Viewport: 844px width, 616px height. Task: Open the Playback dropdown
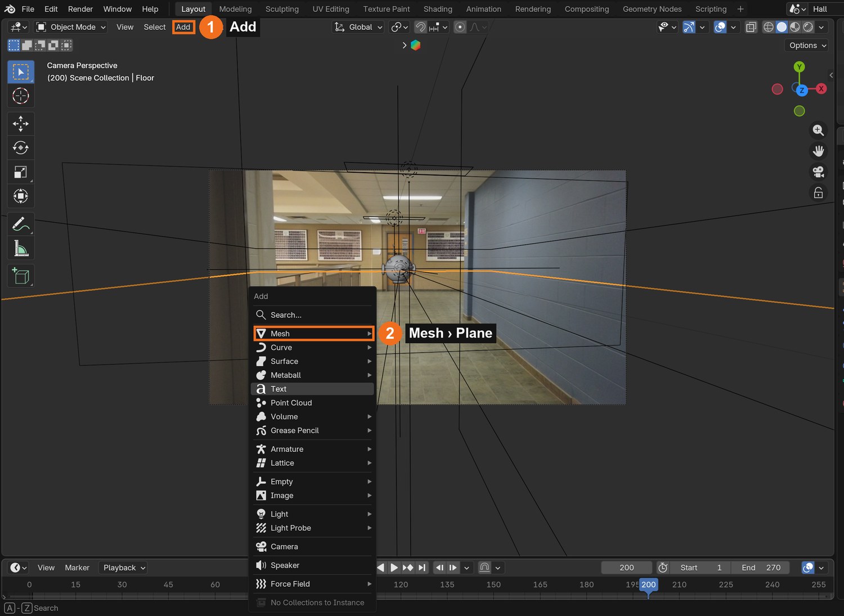(x=123, y=568)
